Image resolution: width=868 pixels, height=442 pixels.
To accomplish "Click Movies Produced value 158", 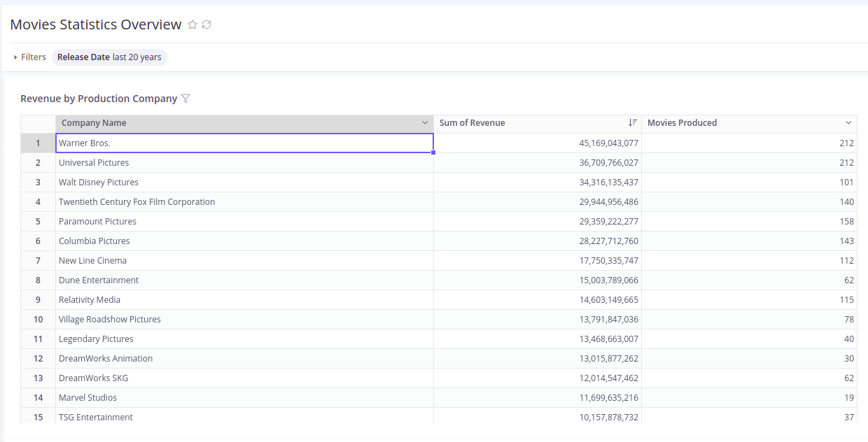I will 749,221.
